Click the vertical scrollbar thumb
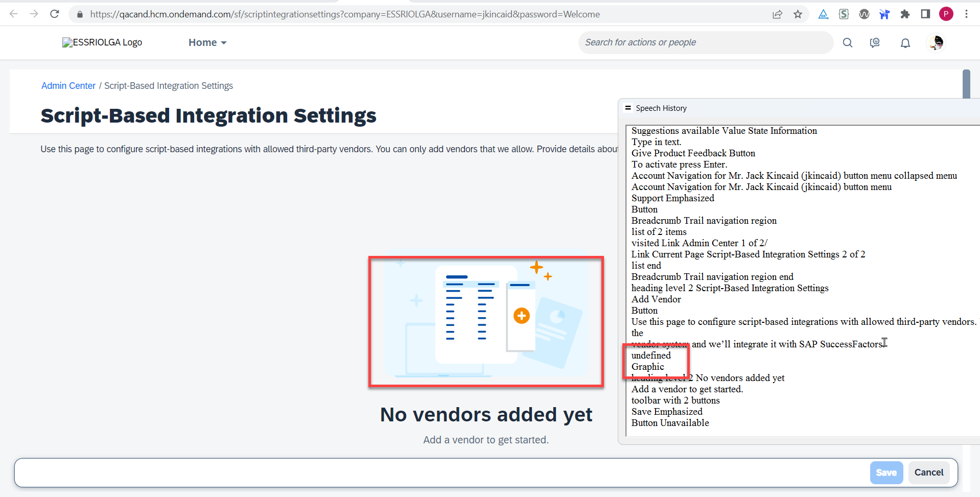Image resolution: width=980 pixels, height=497 pixels. 967,84
